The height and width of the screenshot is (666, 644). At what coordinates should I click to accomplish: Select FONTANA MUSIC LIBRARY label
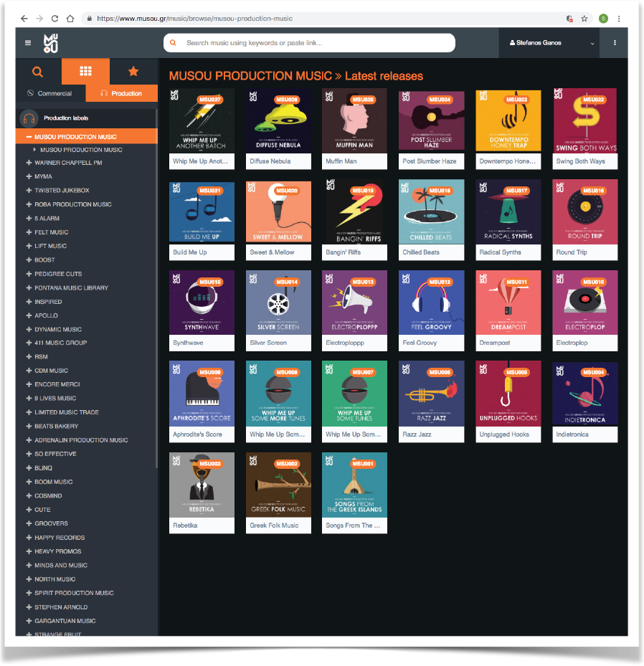tap(72, 288)
